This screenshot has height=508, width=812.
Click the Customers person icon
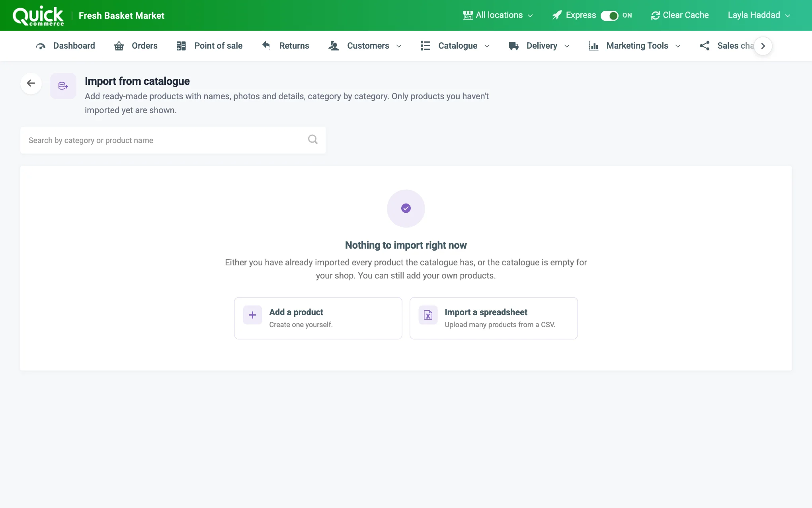(334, 46)
